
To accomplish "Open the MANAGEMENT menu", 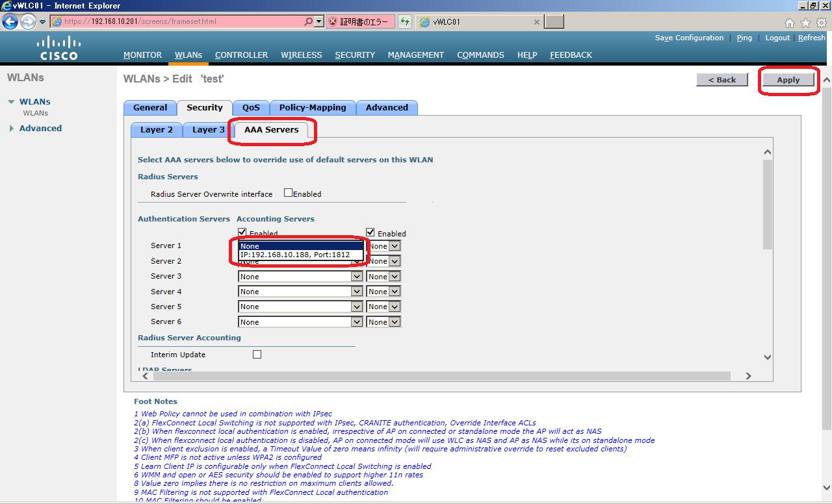I will (x=416, y=55).
